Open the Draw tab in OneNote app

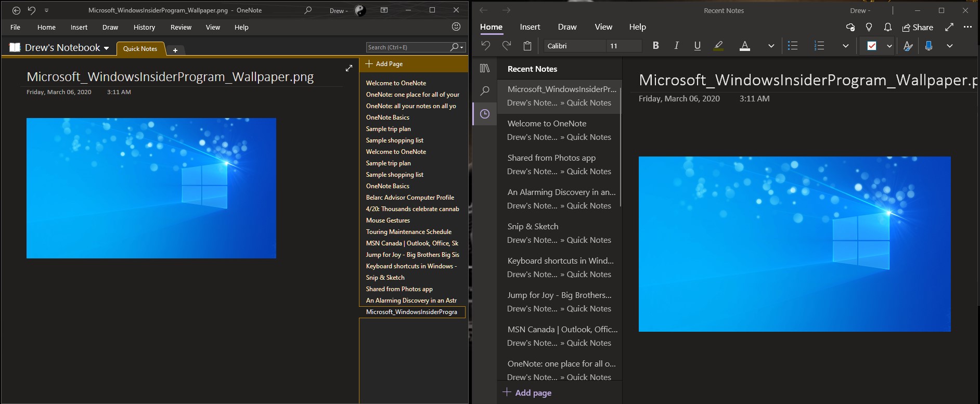[567, 27]
